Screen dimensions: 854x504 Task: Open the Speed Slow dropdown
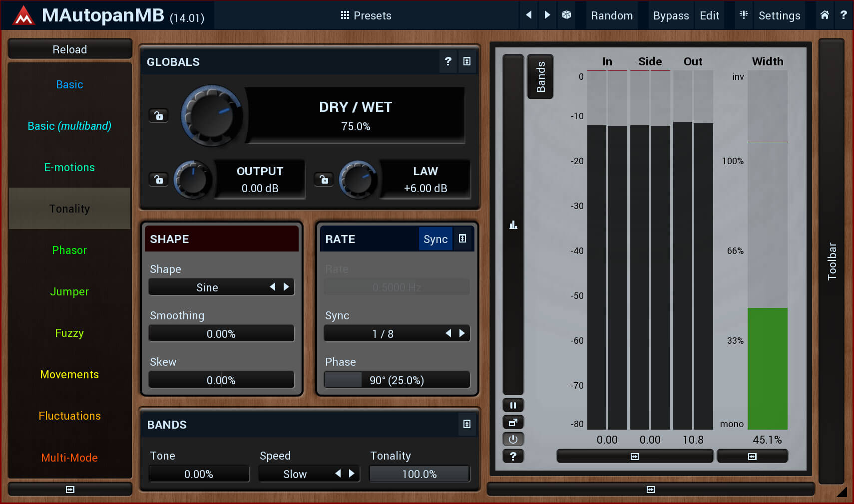295,474
